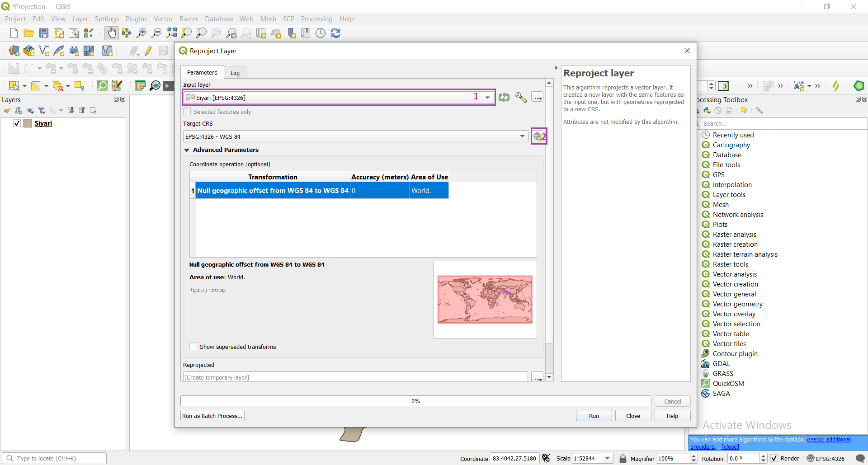The width and height of the screenshot is (868, 465).
Task: Click the Siyari layer color swatch
Action: tap(28, 123)
